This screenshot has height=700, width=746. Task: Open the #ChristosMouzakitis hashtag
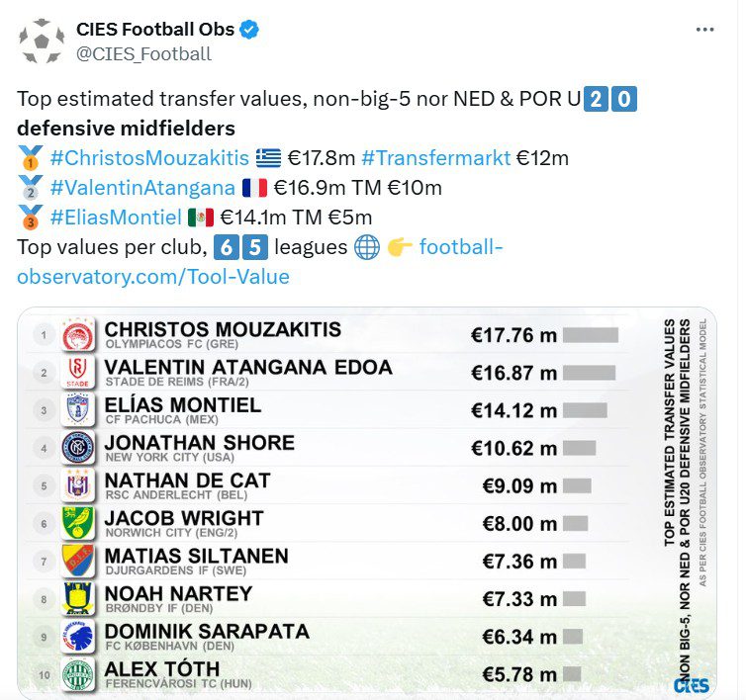point(148,157)
